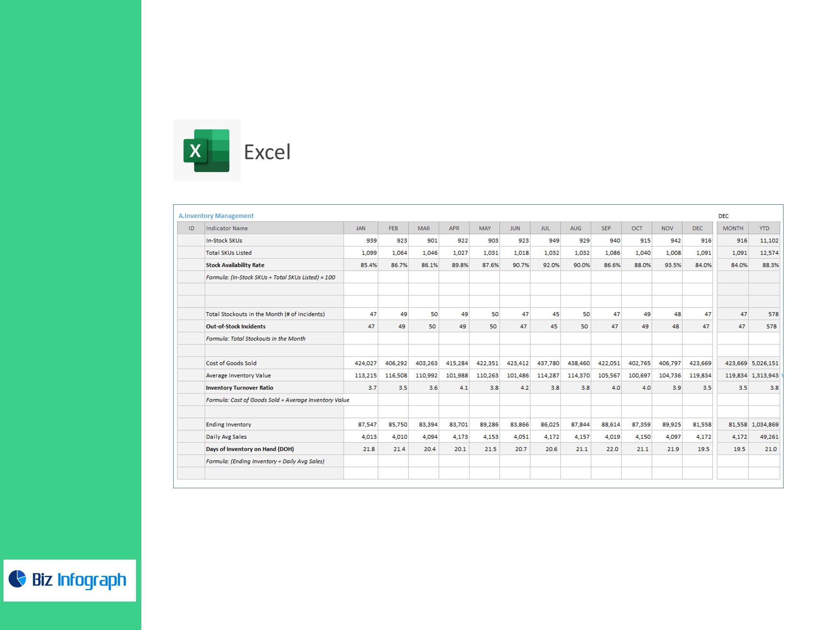This screenshot has height=630, width=840.
Task: Click the Daily Avg Sales YTD value 49,261
Action: (x=769, y=437)
